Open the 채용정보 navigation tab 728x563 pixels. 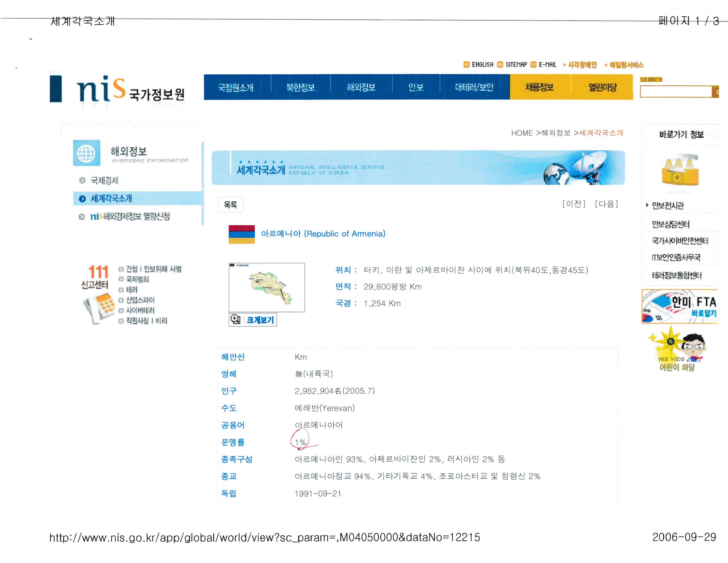tap(539, 87)
